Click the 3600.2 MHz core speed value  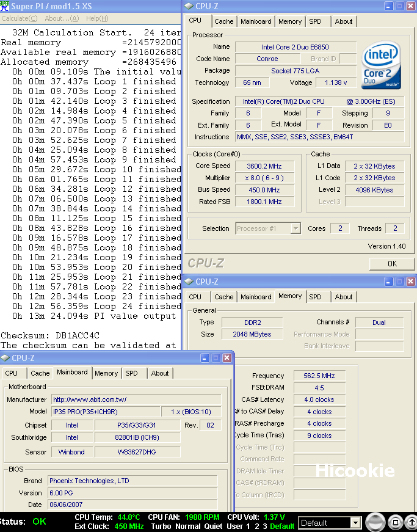pos(264,166)
